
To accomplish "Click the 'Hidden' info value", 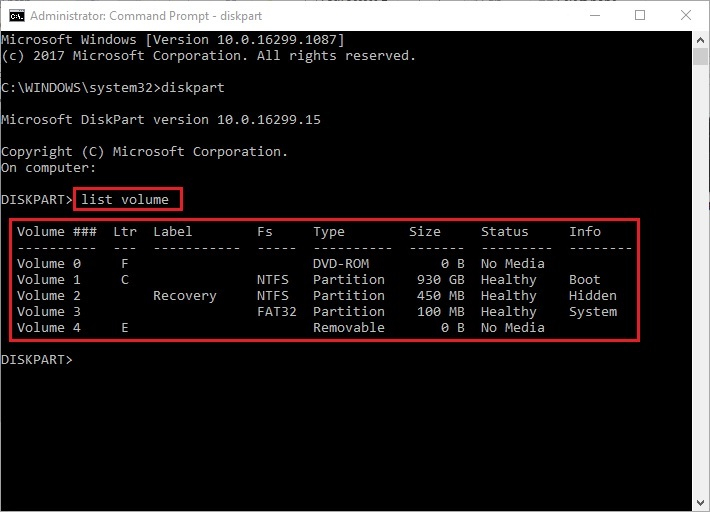I will click(x=593, y=296).
